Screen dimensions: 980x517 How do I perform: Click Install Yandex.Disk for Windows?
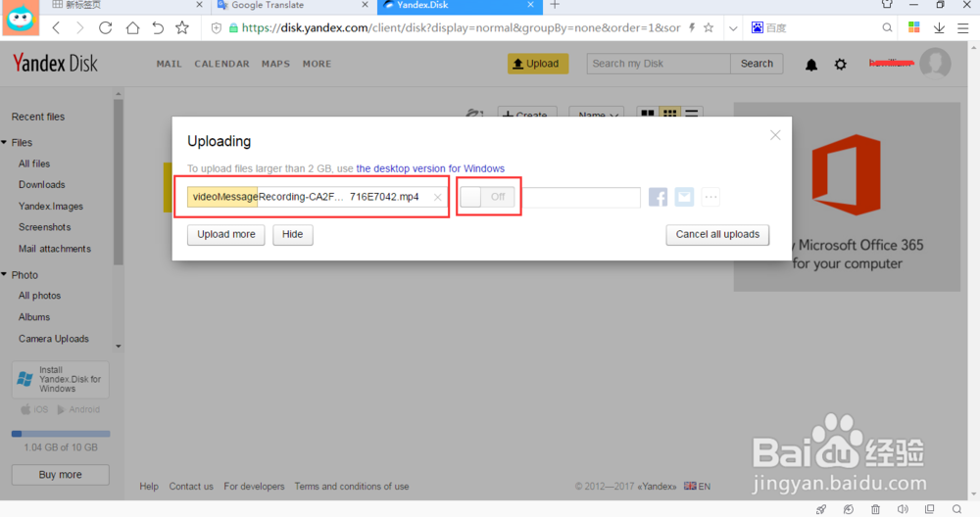coord(60,379)
